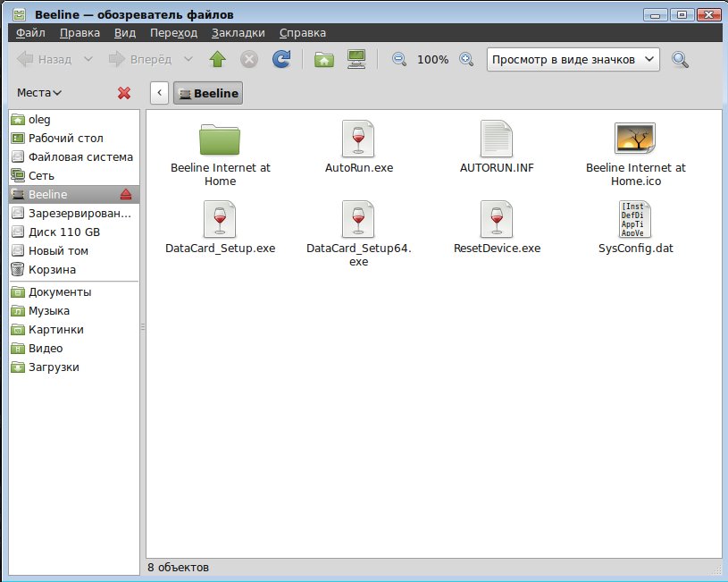This screenshot has height=582, width=728.
Task: Zoom in with the plus magnifier
Action: click(466, 60)
